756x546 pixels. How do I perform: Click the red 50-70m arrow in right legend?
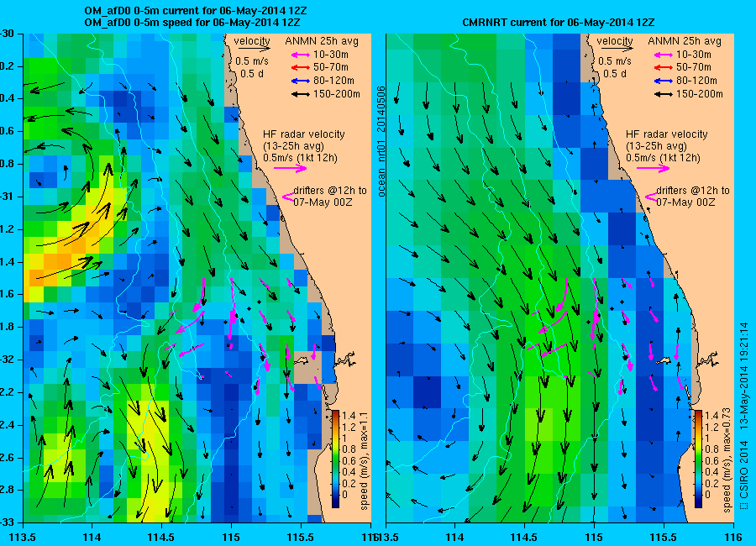click(664, 67)
